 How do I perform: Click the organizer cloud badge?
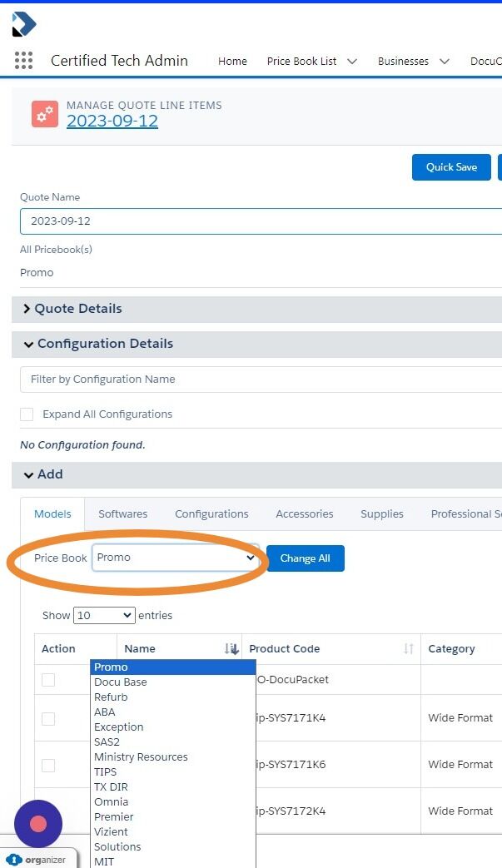coord(39,860)
